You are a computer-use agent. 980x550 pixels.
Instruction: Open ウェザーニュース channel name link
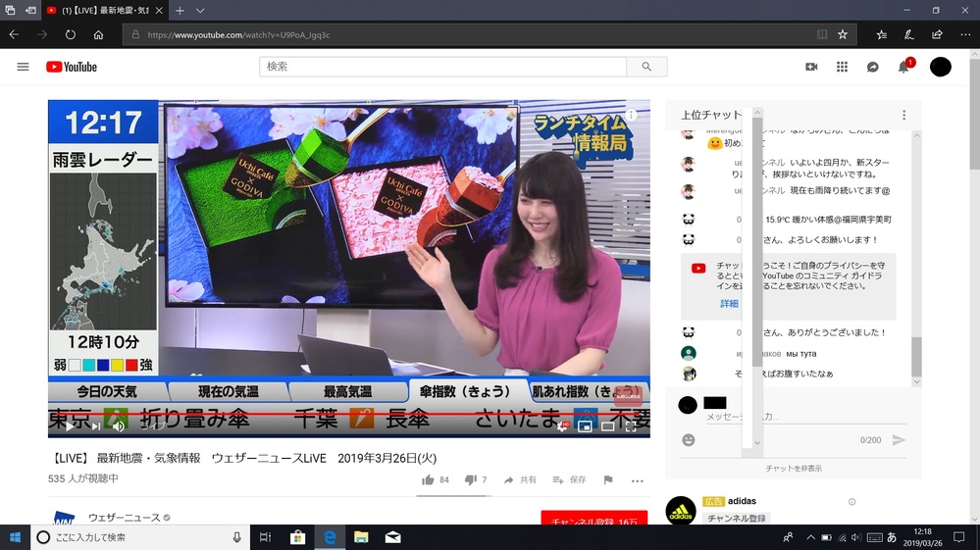125,518
